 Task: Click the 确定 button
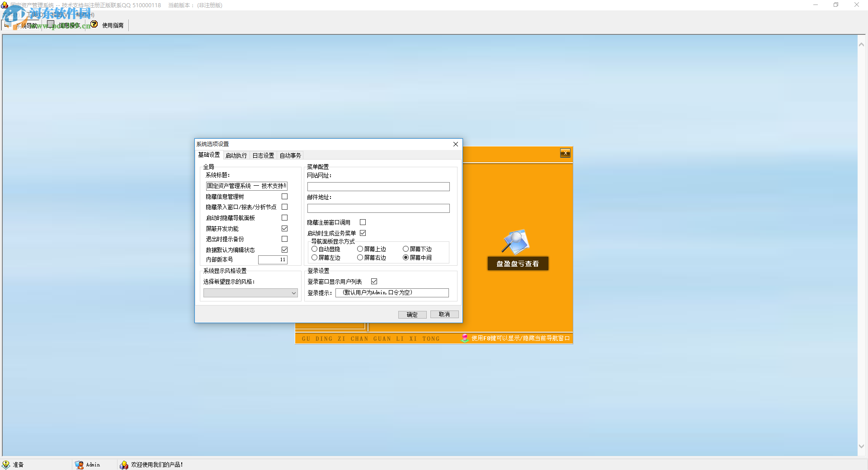[x=412, y=315]
